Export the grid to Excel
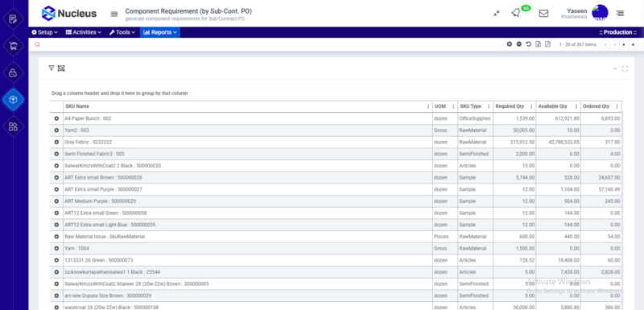Image resolution: width=644 pixels, height=310 pixels. pyautogui.click(x=538, y=44)
